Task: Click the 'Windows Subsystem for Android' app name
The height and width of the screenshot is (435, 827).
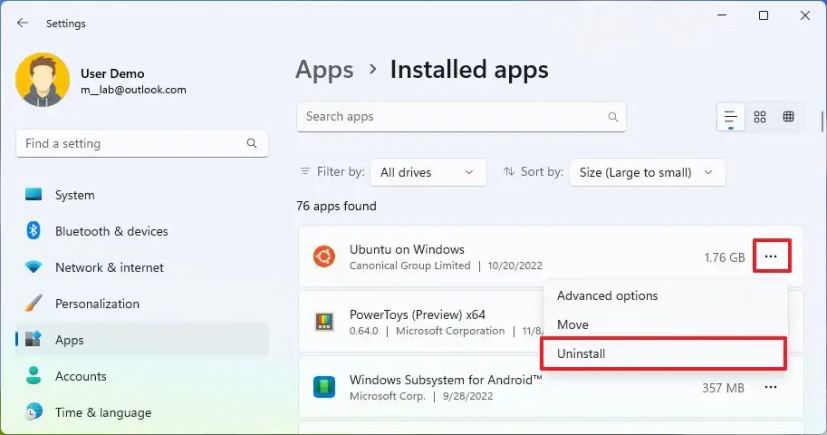Action: [446, 380]
